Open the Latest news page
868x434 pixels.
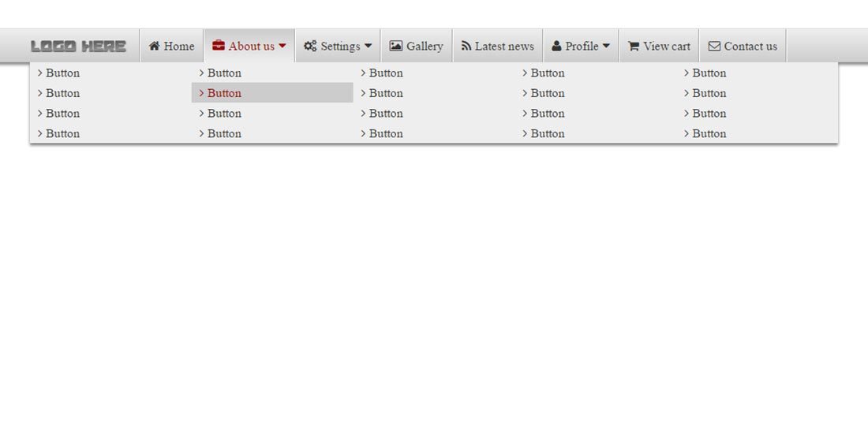click(498, 46)
